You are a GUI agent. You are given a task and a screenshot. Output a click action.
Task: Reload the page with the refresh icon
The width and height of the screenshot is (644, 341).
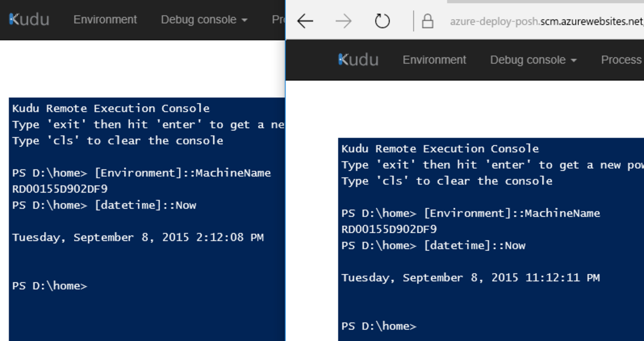coord(382,21)
